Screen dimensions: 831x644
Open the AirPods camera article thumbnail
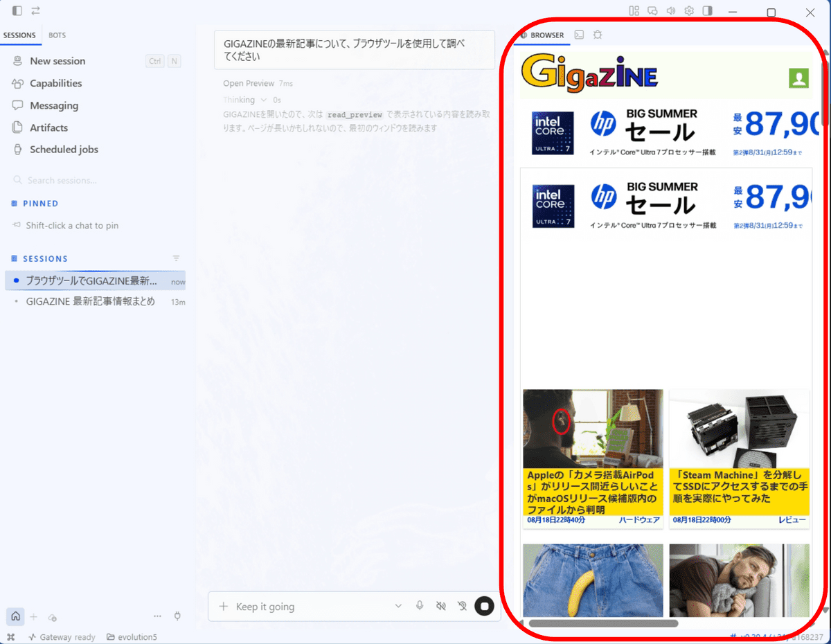(x=593, y=429)
